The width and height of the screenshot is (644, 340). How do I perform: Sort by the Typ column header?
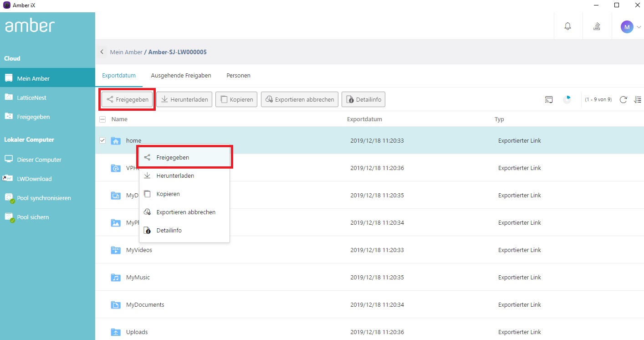tap(499, 119)
